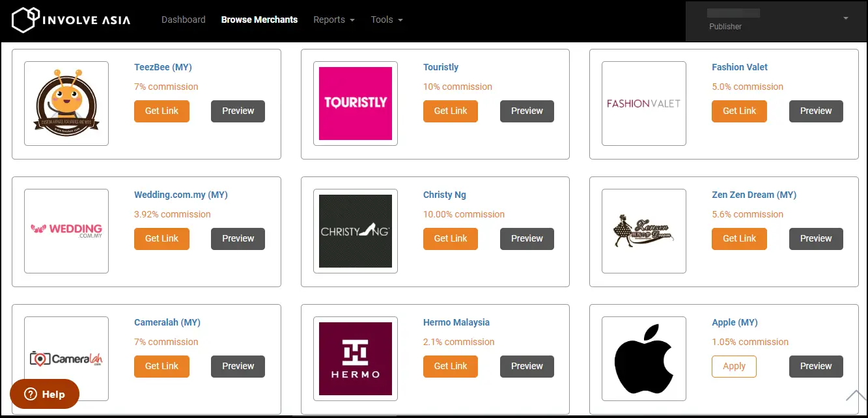Open the Apple (MY) merchant link
This screenshot has width=868, height=418.
735,322
